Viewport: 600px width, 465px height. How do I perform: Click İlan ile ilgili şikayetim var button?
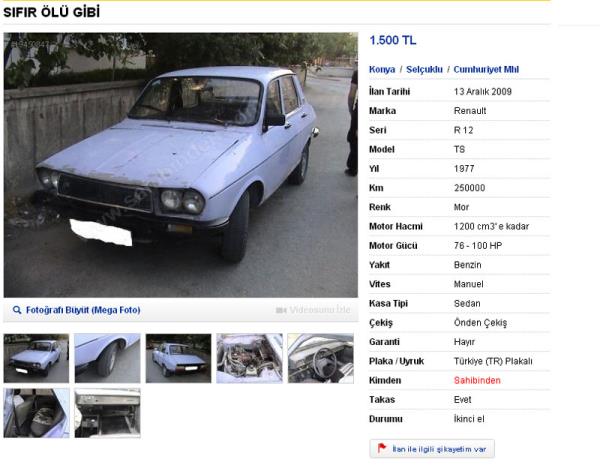click(x=432, y=449)
